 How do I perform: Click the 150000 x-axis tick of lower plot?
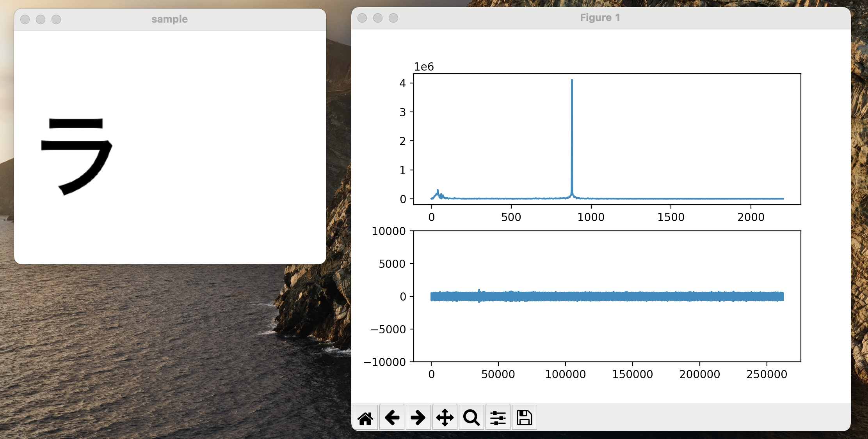[632, 374]
